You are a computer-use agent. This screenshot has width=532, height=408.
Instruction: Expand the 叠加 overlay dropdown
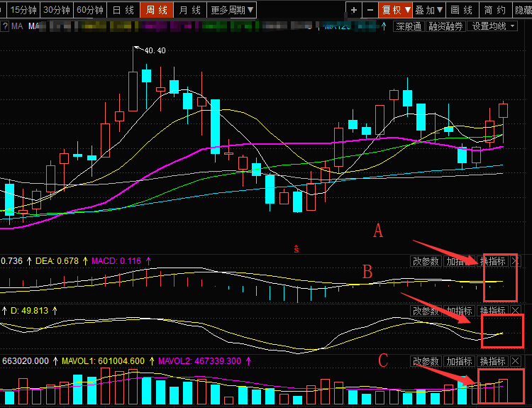(429, 10)
